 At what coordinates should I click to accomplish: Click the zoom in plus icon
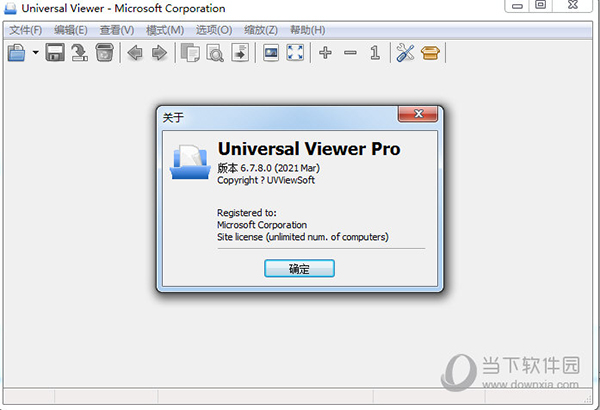pos(325,52)
